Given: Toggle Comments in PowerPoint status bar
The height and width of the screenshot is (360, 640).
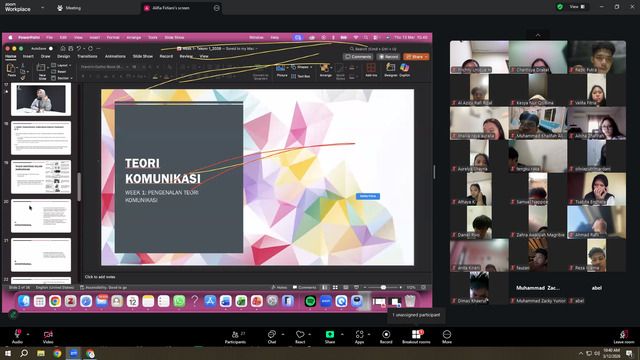Looking at the screenshot, I should click(x=304, y=287).
